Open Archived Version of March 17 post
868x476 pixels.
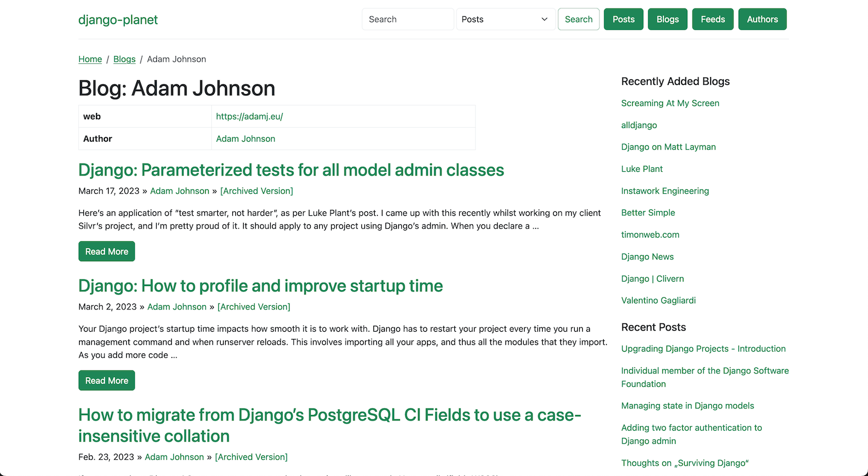tap(257, 191)
